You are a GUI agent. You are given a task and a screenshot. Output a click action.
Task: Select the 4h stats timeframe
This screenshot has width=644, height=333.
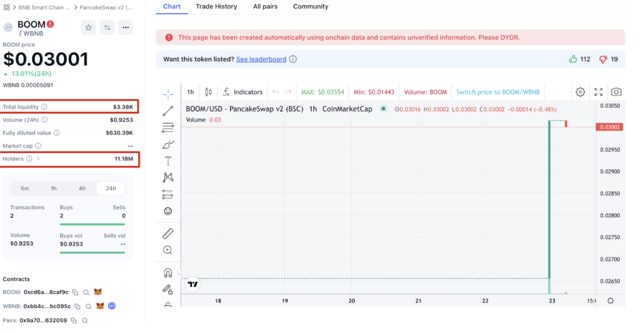coord(82,188)
